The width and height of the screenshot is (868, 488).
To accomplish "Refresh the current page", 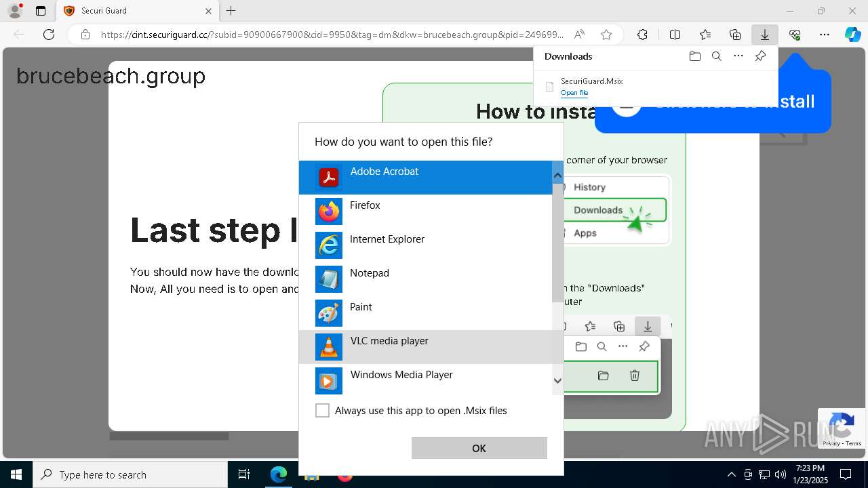I will coord(49,35).
